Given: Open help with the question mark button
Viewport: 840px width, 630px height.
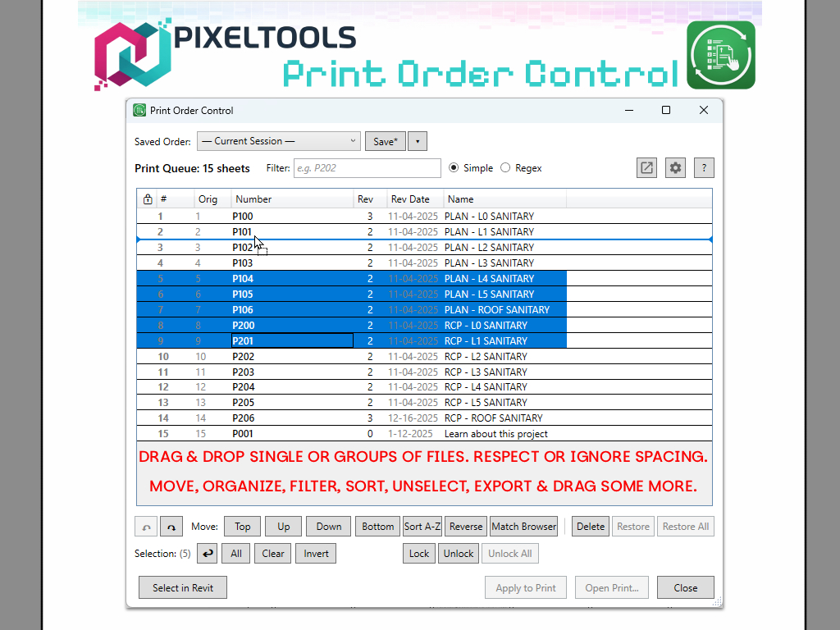Looking at the screenshot, I should tap(703, 168).
